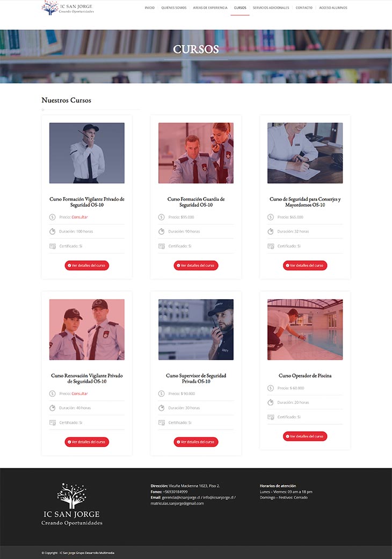Click the certificate icon on Conserjes course
This screenshot has width=392, height=559.
pyautogui.click(x=271, y=246)
